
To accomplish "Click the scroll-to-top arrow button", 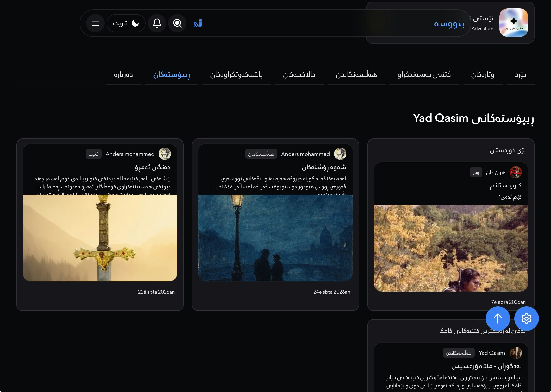I will [498, 318].
